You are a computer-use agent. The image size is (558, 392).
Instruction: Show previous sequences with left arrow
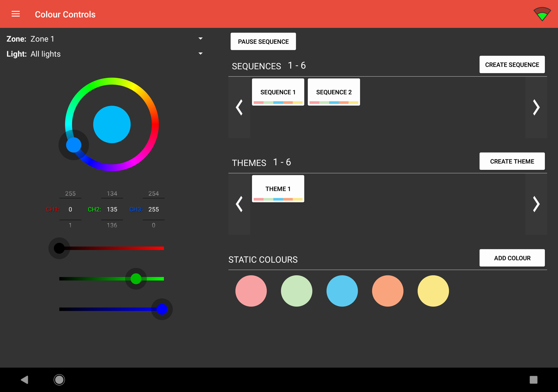point(239,107)
